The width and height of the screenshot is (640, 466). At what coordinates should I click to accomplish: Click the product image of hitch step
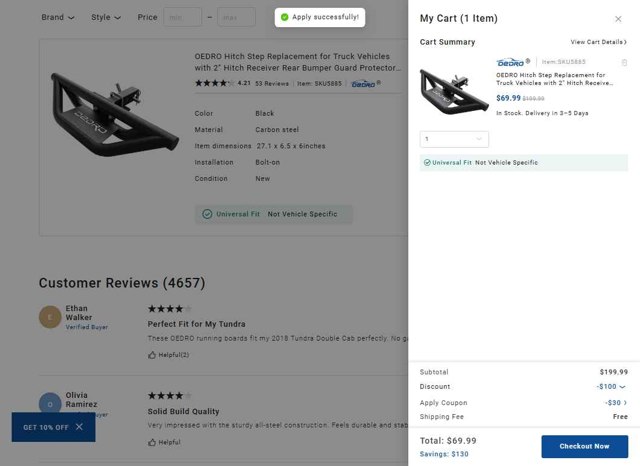[x=115, y=114]
